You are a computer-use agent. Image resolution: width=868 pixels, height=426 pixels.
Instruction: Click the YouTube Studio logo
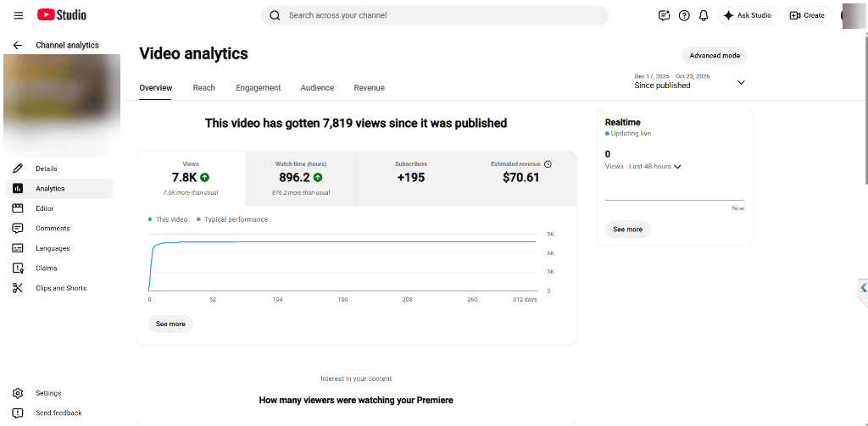click(x=61, y=15)
